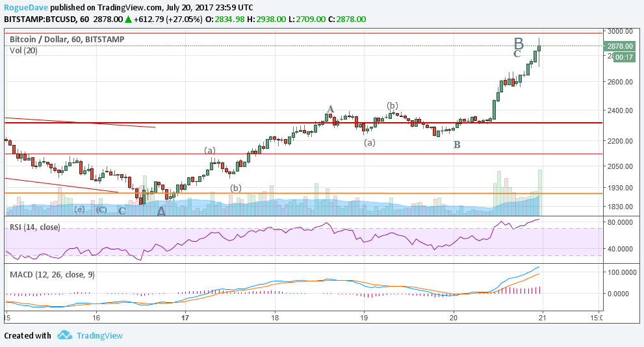This screenshot has height=347, width=644.
Task: Click the 2600.00 price axis label
Action: (x=620, y=82)
